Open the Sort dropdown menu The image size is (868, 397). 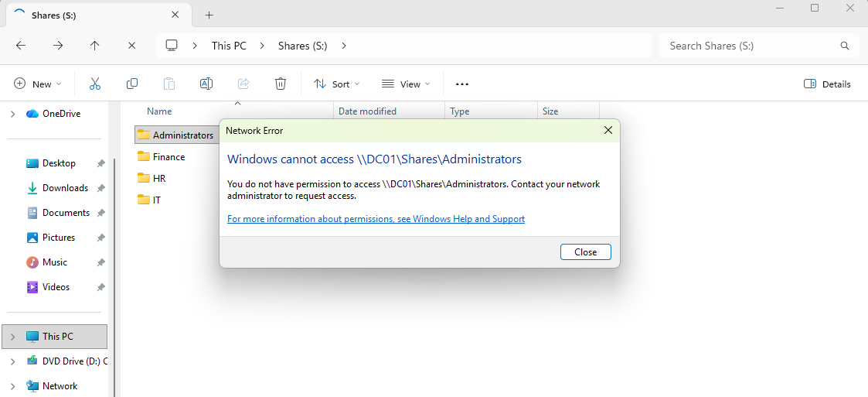coord(336,84)
